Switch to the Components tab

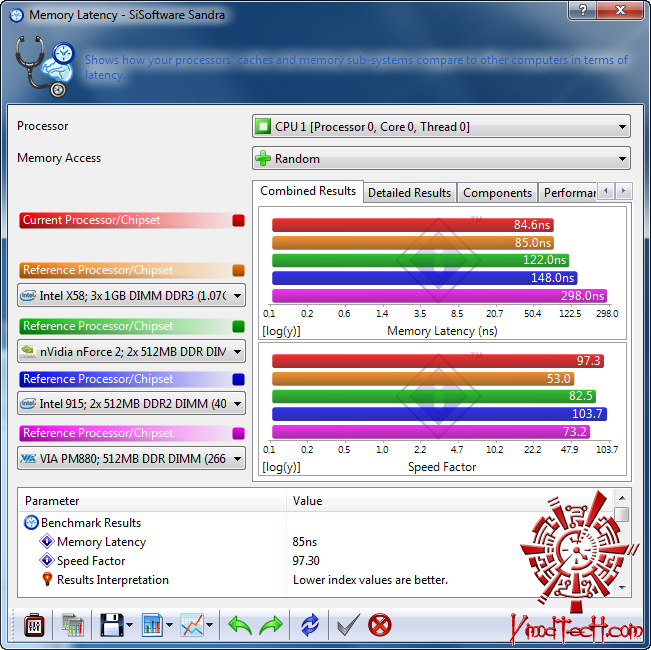pyautogui.click(x=497, y=193)
